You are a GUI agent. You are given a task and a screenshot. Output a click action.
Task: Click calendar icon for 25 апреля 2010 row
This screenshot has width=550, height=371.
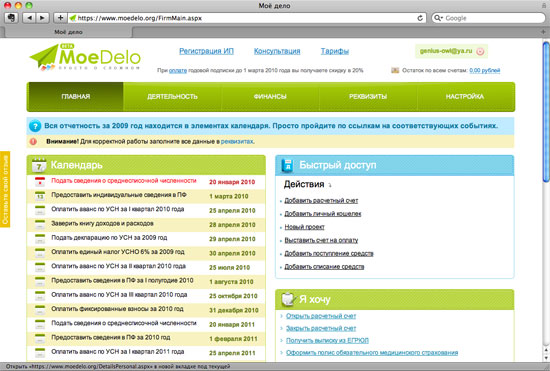point(40,210)
